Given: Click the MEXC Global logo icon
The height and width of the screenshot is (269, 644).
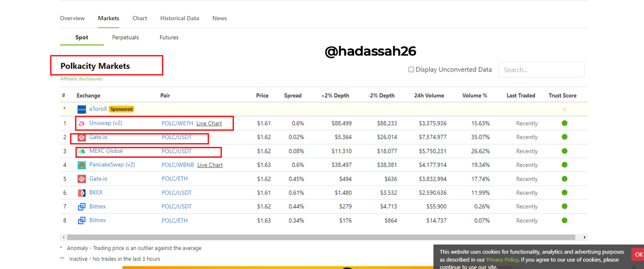Looking at the screenshot, I should pyautogui.click(x=82, y=151).
